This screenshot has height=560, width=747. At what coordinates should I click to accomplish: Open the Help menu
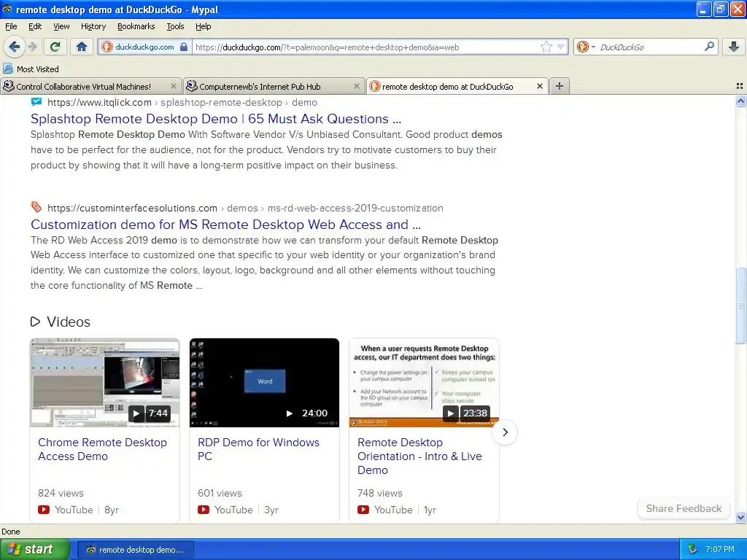(x=203, y=26)
